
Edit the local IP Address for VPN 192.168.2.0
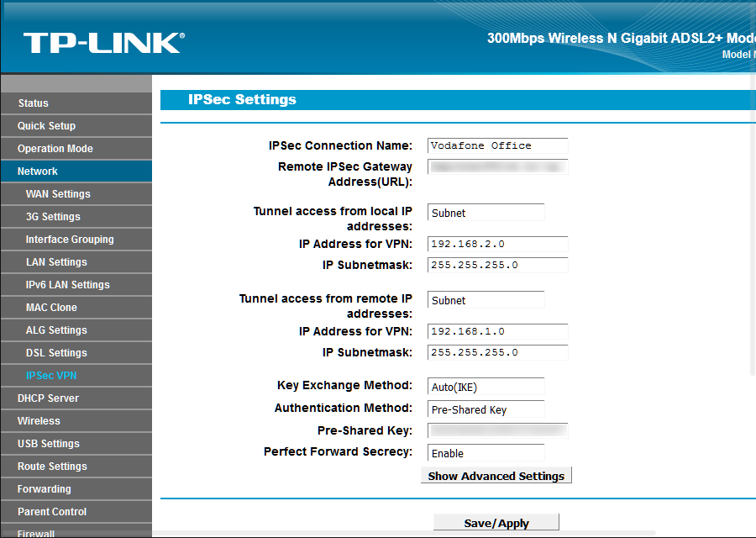coord(497,244)
